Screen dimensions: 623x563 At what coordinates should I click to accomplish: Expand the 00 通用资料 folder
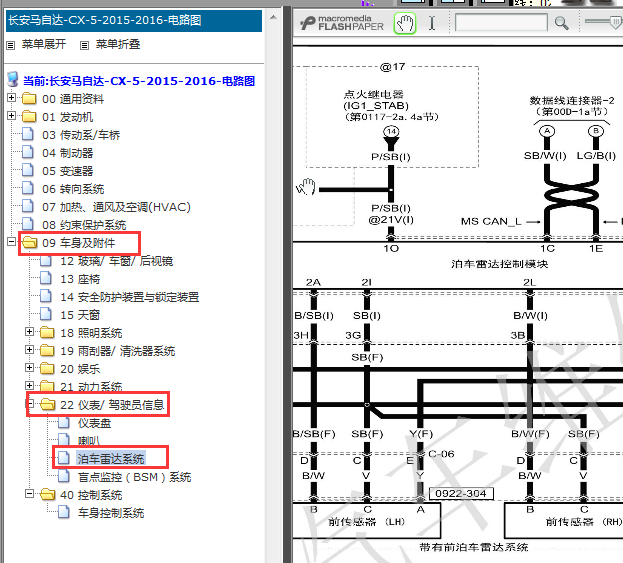click(x=12, y=97)
